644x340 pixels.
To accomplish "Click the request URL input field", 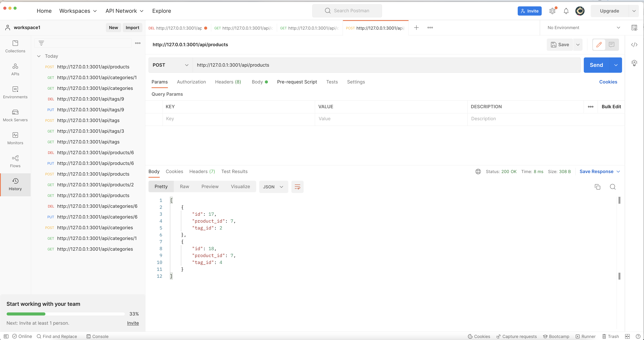I will point(387,65).
